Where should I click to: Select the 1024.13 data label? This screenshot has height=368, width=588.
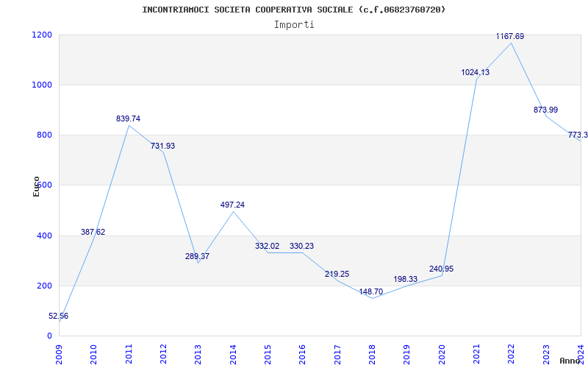point(475,72)
